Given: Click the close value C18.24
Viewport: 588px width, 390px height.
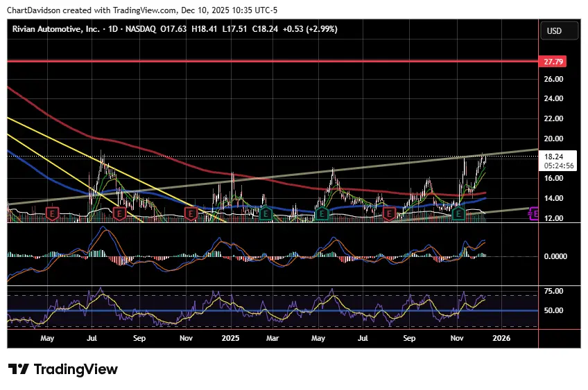Looking at the screenshot, I should click(265, 29).
